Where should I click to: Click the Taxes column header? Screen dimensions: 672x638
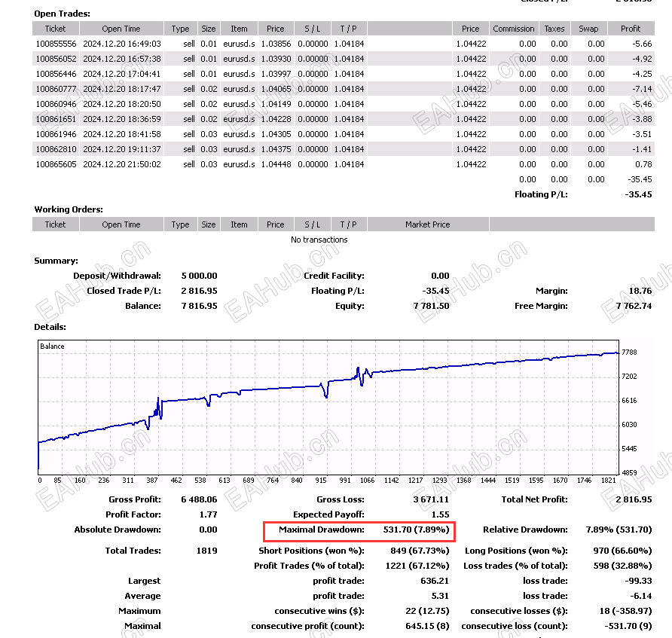click(554, 29)
